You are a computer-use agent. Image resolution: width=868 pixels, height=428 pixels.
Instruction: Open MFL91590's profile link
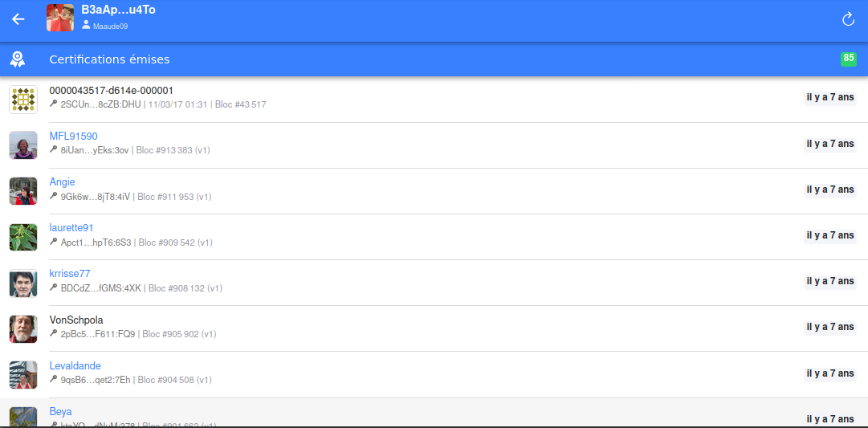click(x=73, y=137)
